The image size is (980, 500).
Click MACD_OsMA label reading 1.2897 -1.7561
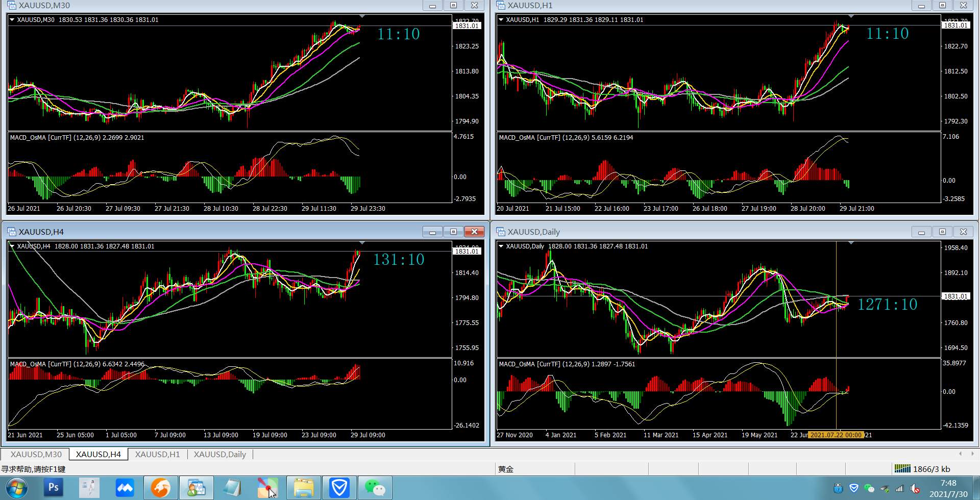(x=567, y=364)
